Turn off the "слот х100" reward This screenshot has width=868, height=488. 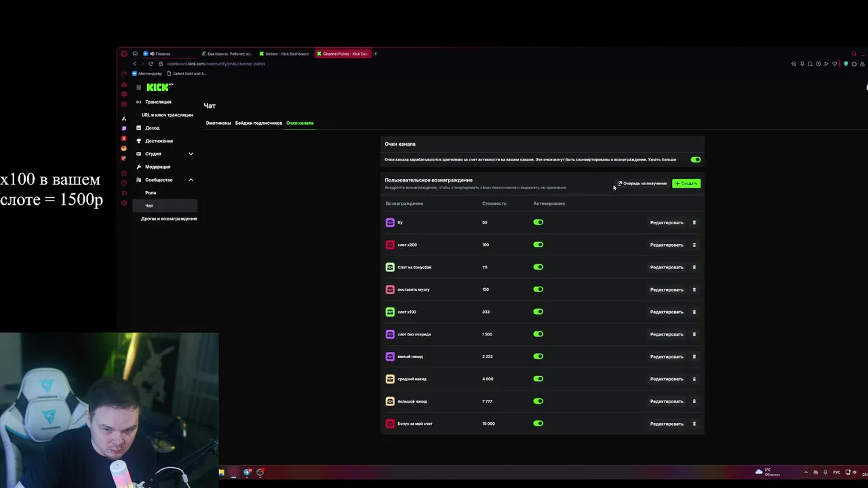pyautogui.click(x=538, y=312)
